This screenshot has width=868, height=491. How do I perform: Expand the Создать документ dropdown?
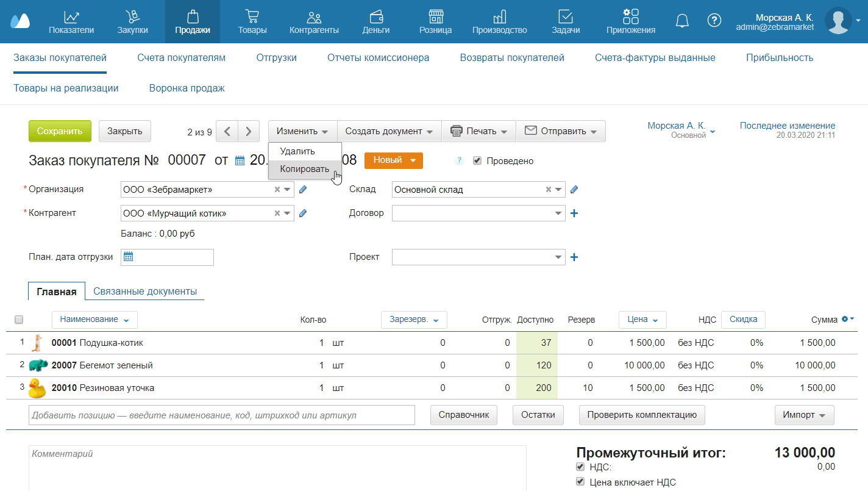(389, 131)
